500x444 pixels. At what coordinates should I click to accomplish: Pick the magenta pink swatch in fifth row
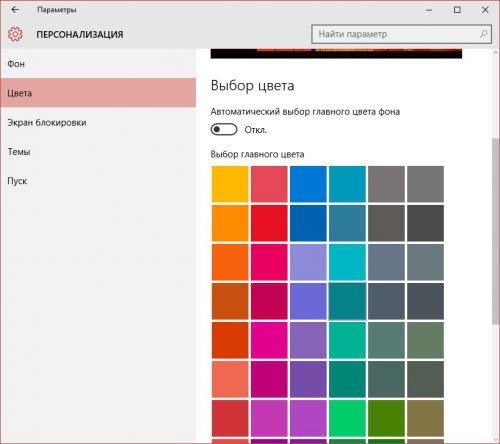[x=269, y=340]
